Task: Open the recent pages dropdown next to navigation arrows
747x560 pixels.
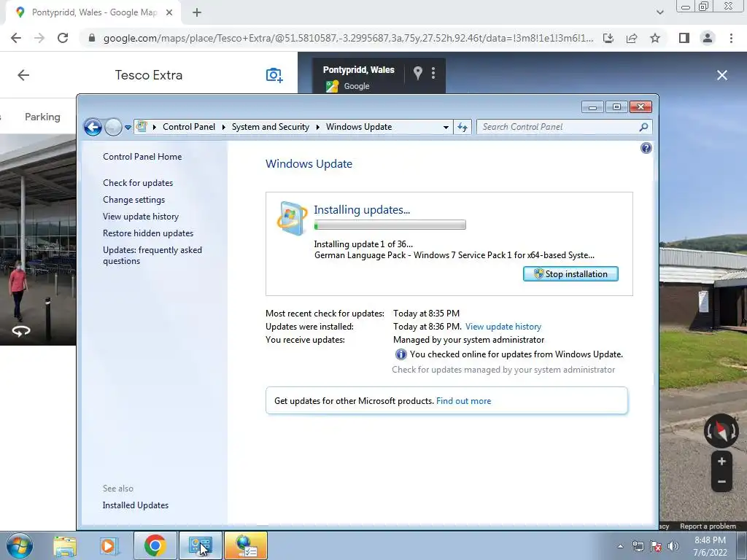Action: click(128, 127)
